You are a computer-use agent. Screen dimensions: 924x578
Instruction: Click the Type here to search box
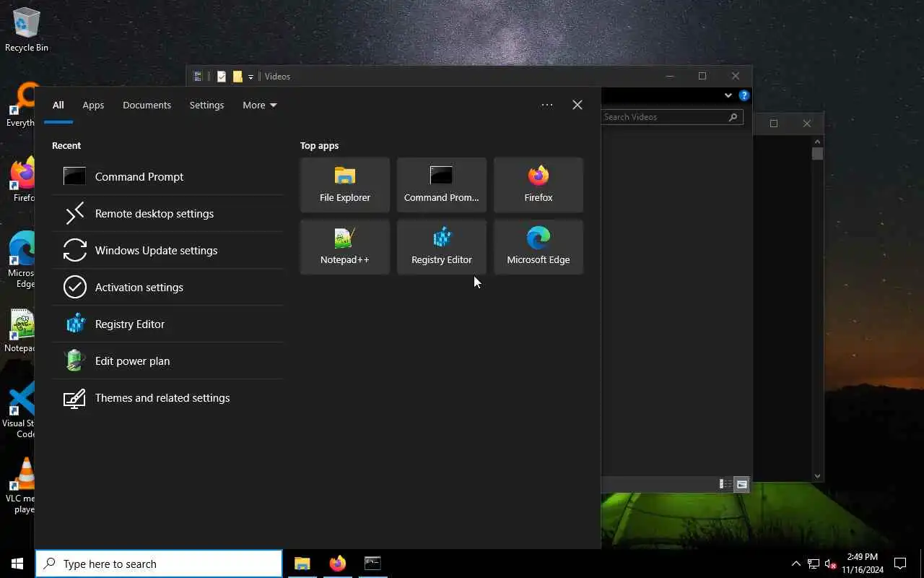pos(159,564)
